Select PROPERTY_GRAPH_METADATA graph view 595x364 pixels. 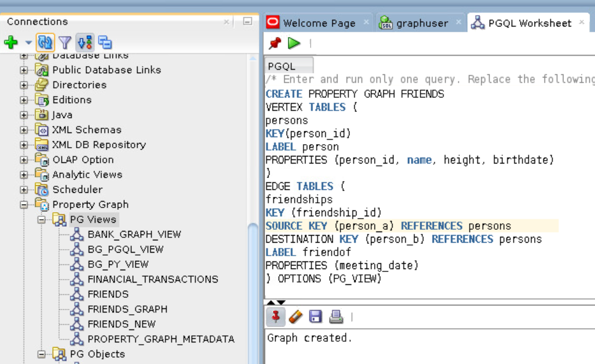[x=161, y=339]
